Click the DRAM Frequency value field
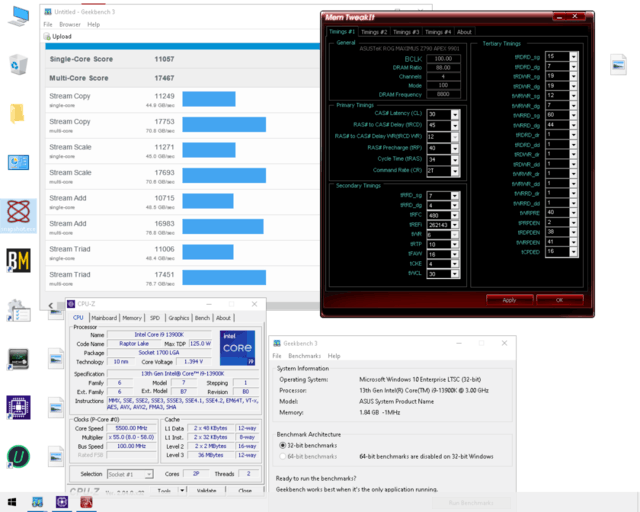 (x=443, y=94)
